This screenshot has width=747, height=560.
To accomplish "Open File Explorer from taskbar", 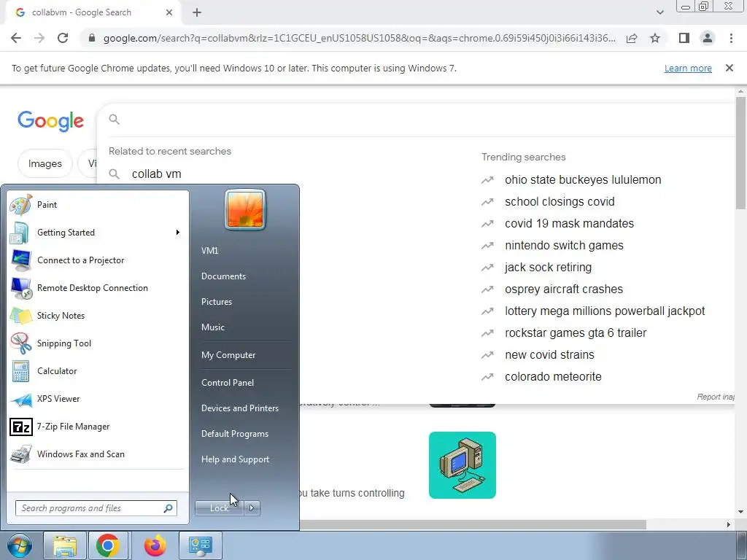I will point(65,545).
